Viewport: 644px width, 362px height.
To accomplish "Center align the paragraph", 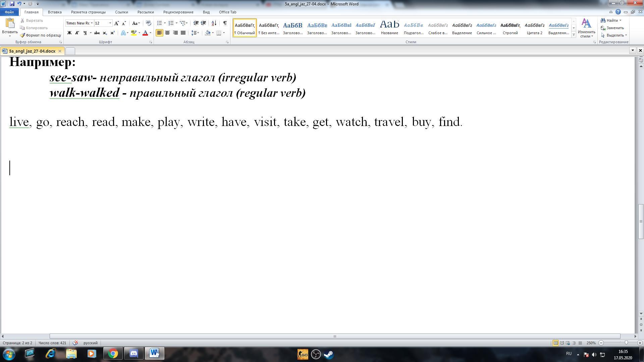I will [167, 33].
